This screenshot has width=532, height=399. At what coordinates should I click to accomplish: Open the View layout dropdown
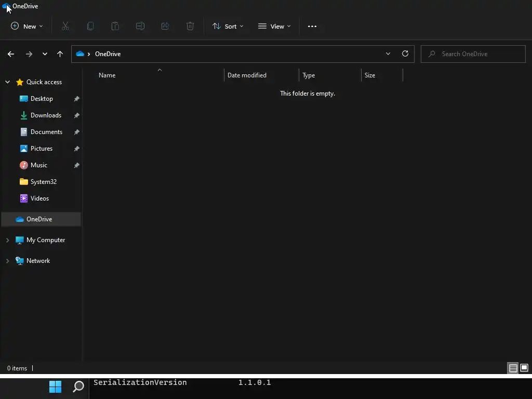274,26
